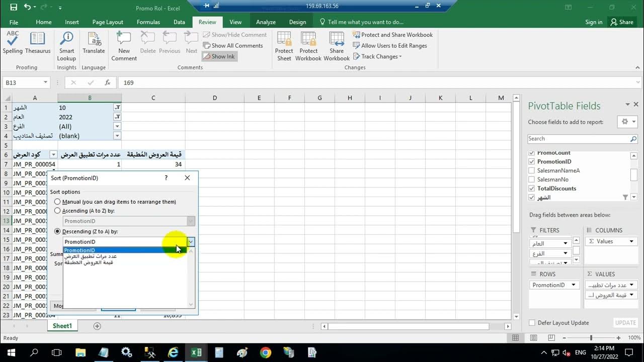Show All Comments in the sheet
Screen dimensions: 644x362
click(233, 45)
